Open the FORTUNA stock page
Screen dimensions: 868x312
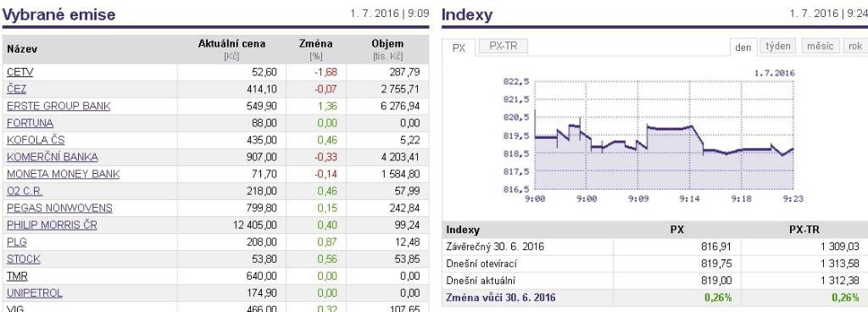(x=30, y=123)
